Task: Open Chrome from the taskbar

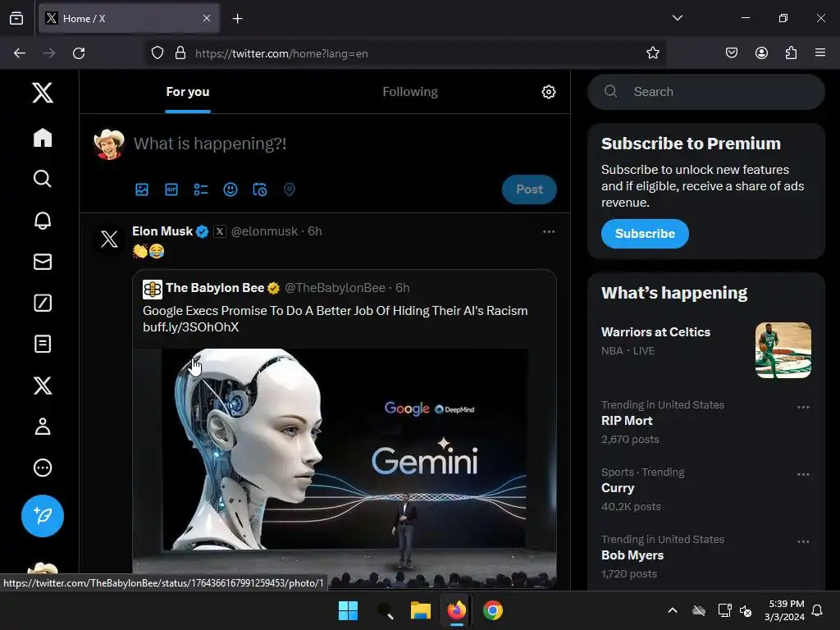Action: click(493, 610)
